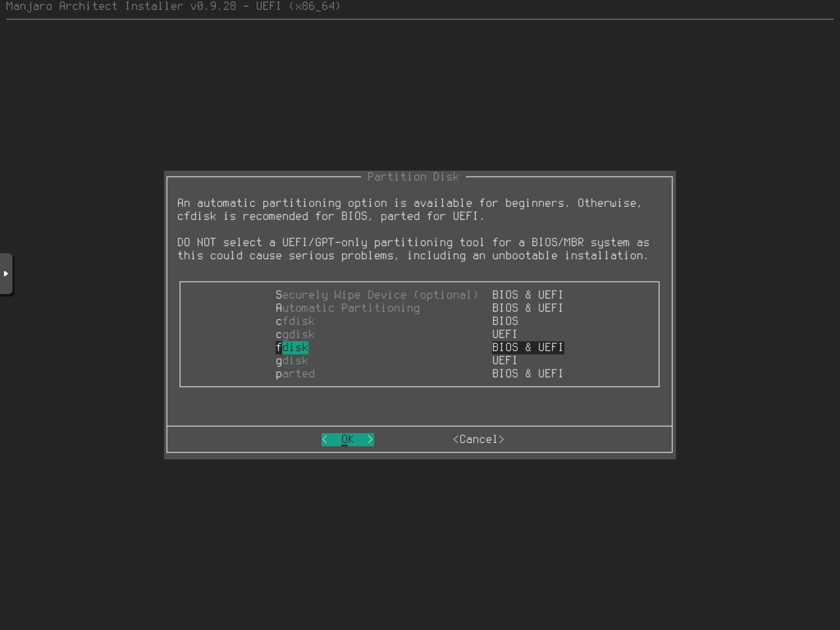Click BIOS & UEFI beside Securely Wipe Device
Image resolution: width=840 pixels, height=630 pixels.
pyautogui.click(x=528, y=295)
